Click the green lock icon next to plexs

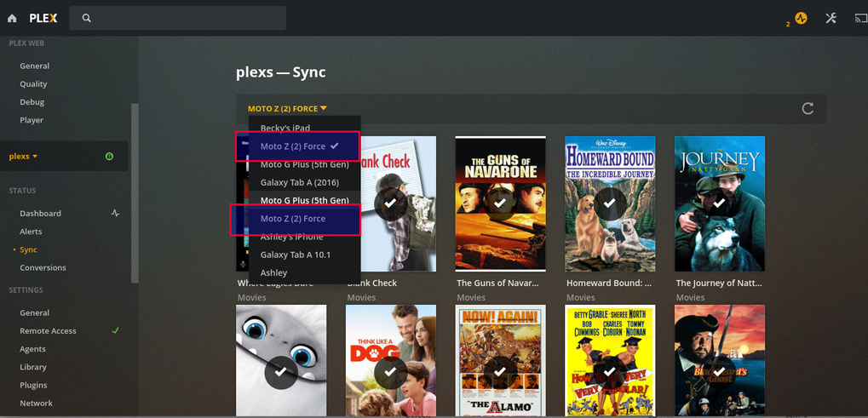pyautogui.click(x=109, y=157)
